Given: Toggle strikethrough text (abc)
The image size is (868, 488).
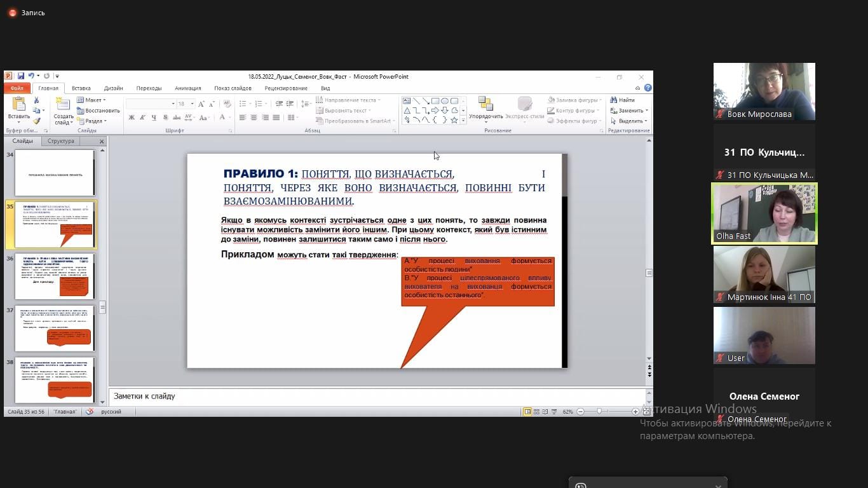Looking at the screenshot, I should pos(177,118).
